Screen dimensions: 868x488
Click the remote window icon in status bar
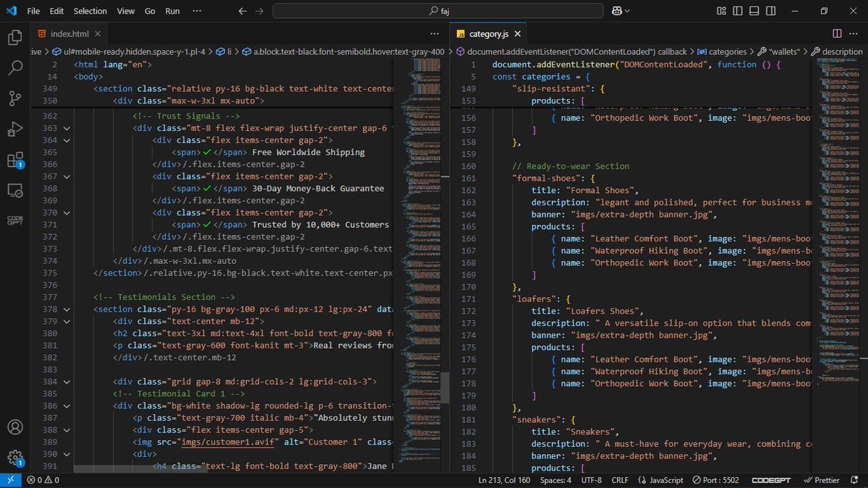click(x=10, y=480)
